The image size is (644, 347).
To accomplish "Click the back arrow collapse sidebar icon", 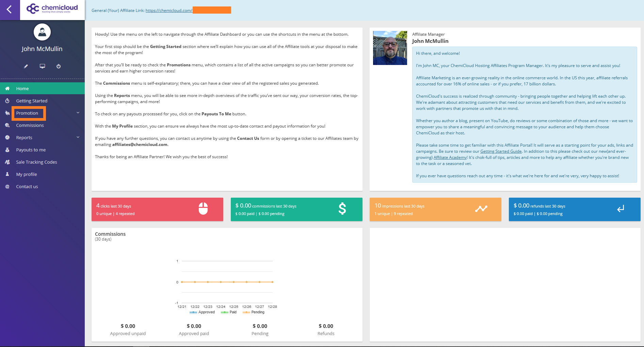I will pyautogui.click(x=10, y=10).
